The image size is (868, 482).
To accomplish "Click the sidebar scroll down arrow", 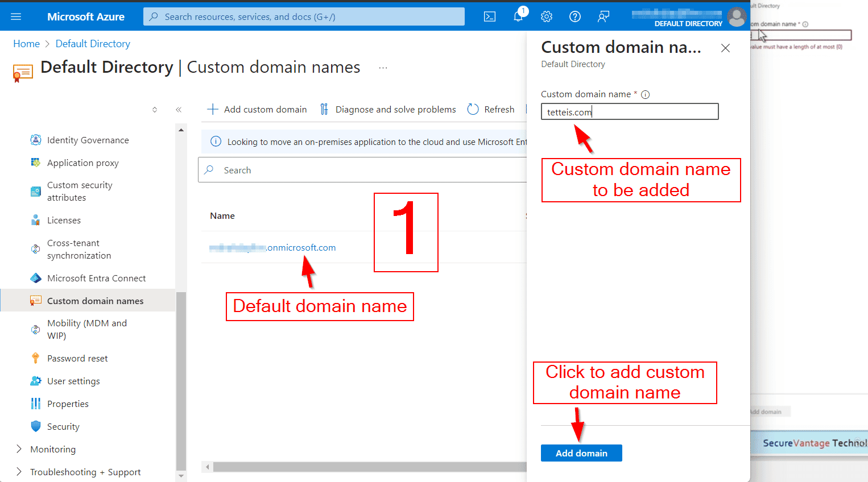I will click(x=181, y=476).
